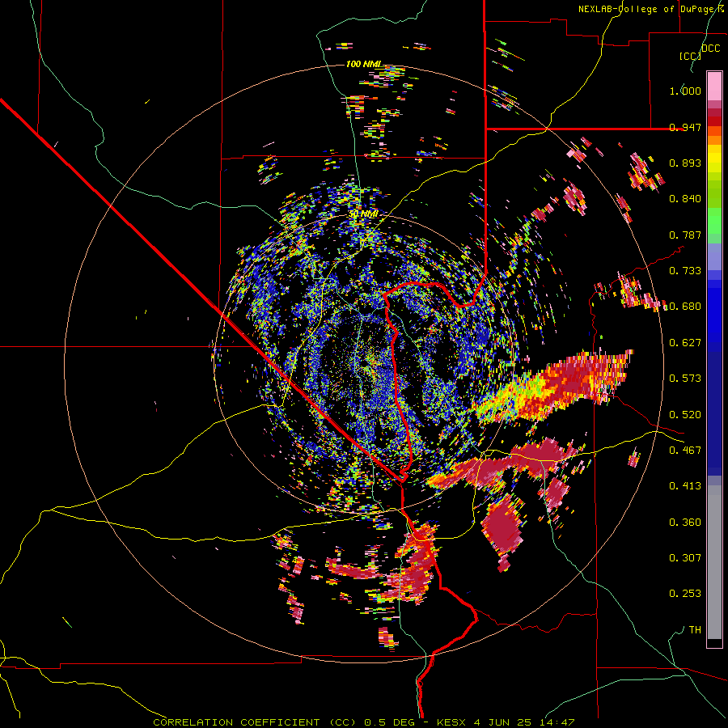Click the KESX radar site identifier
728x728 pixels.
451,722
